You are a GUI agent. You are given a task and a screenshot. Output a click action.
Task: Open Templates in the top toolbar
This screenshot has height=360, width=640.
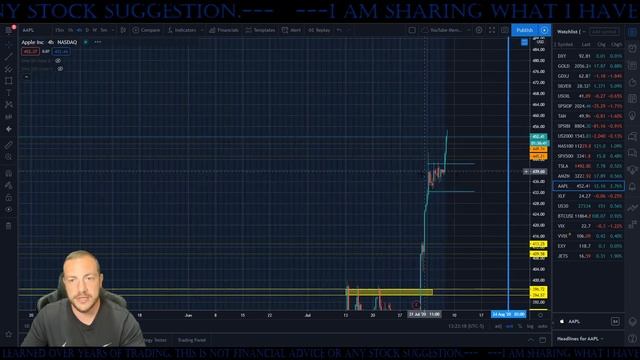[x=260, y=30]
